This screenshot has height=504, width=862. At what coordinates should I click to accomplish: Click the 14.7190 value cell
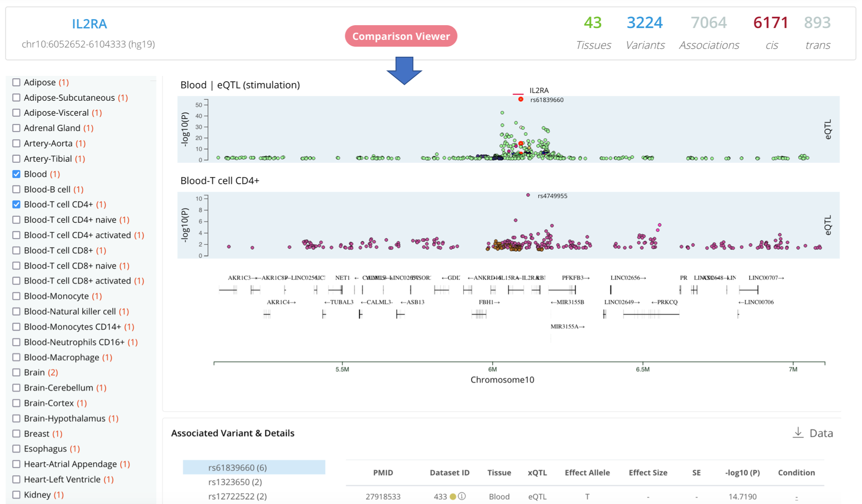click(x=743, y=497)
